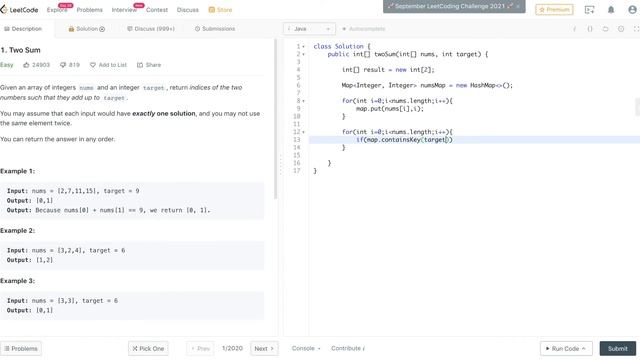Go to the Contest page
Image resolution: width=640 pixels, height=360 pixels.
pos(157,9)
